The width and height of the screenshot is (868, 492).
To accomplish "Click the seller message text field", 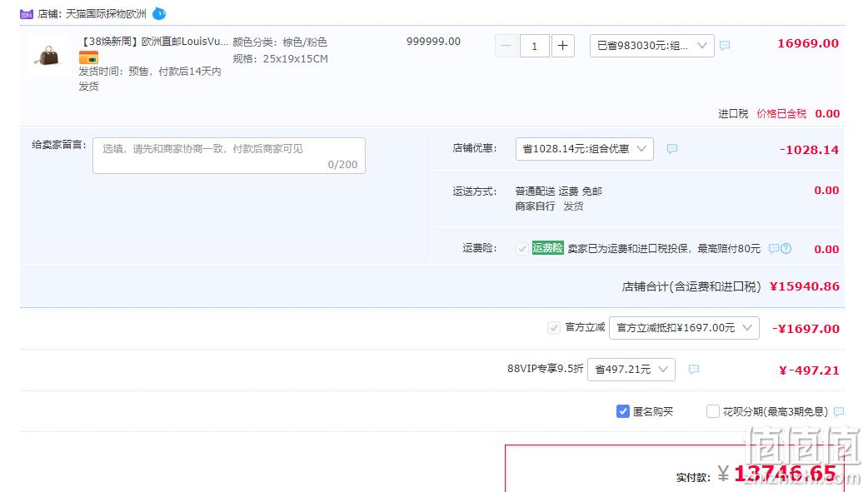I will [228, 156].
